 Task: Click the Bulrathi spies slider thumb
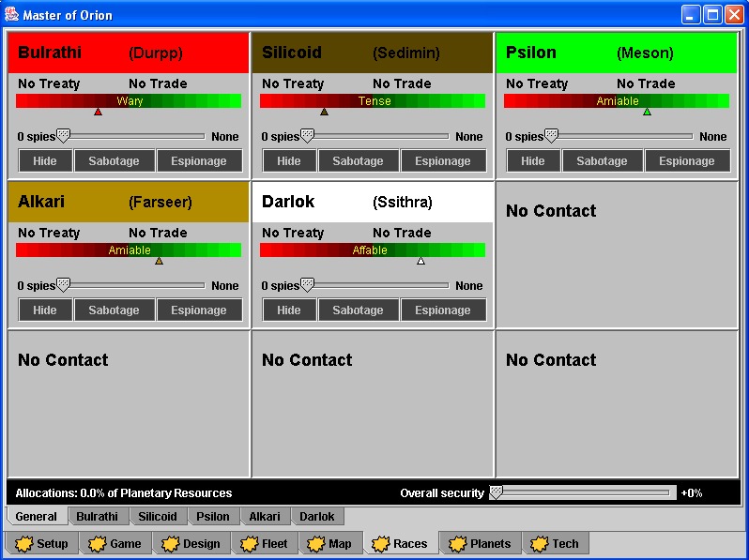(63, 135)
